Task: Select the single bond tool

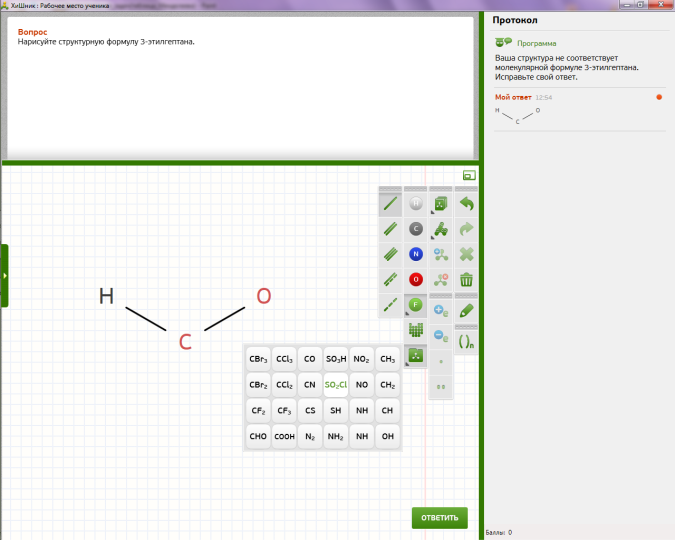Action: point(390,204)
